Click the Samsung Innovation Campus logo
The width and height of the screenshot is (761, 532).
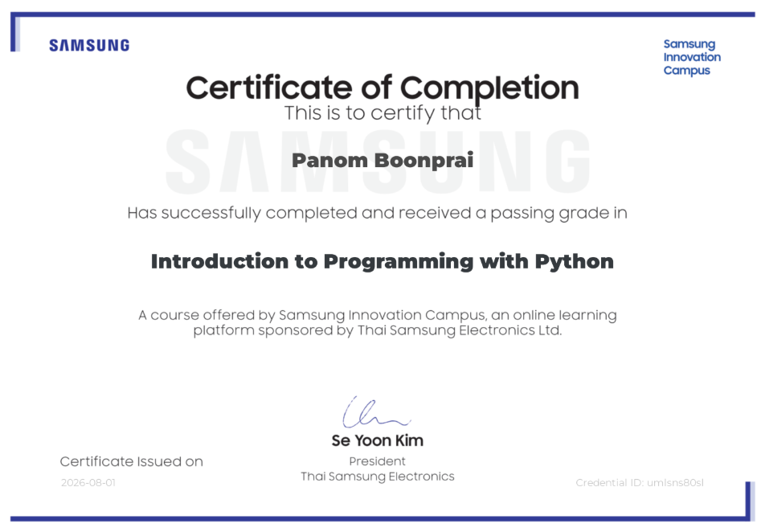[692, 57]
